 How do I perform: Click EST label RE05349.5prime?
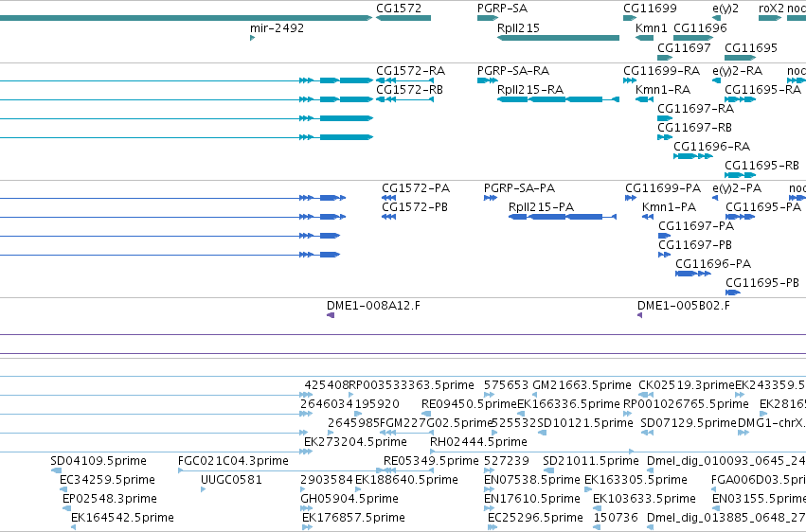pyautogui.click(x=431, y=461)
